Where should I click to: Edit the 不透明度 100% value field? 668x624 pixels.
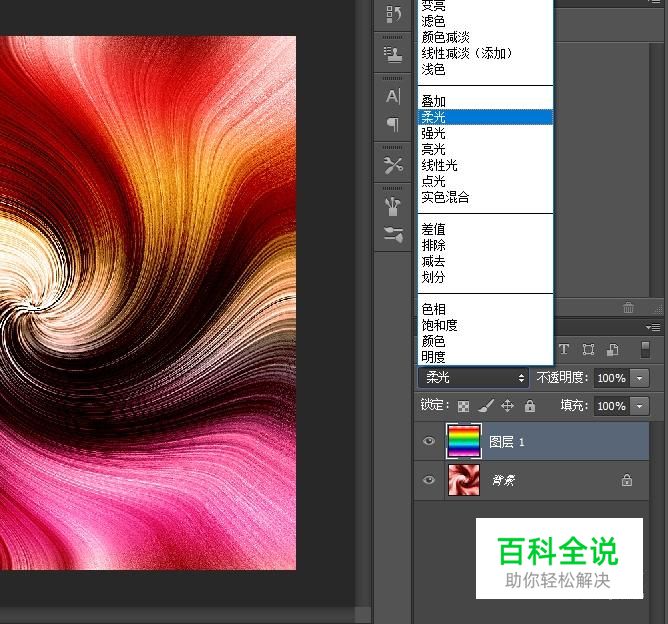(x=612, y=378)
